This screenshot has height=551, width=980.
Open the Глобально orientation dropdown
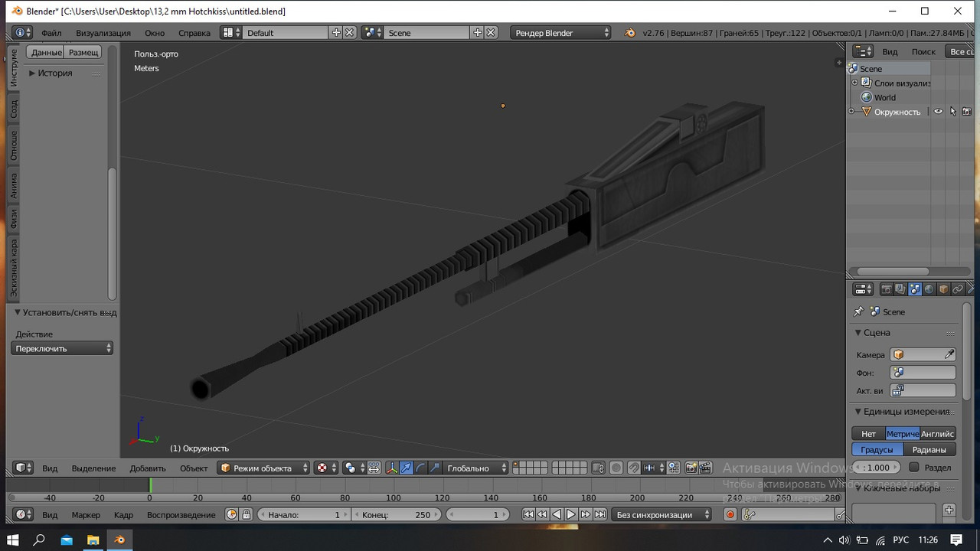[475, 468]
